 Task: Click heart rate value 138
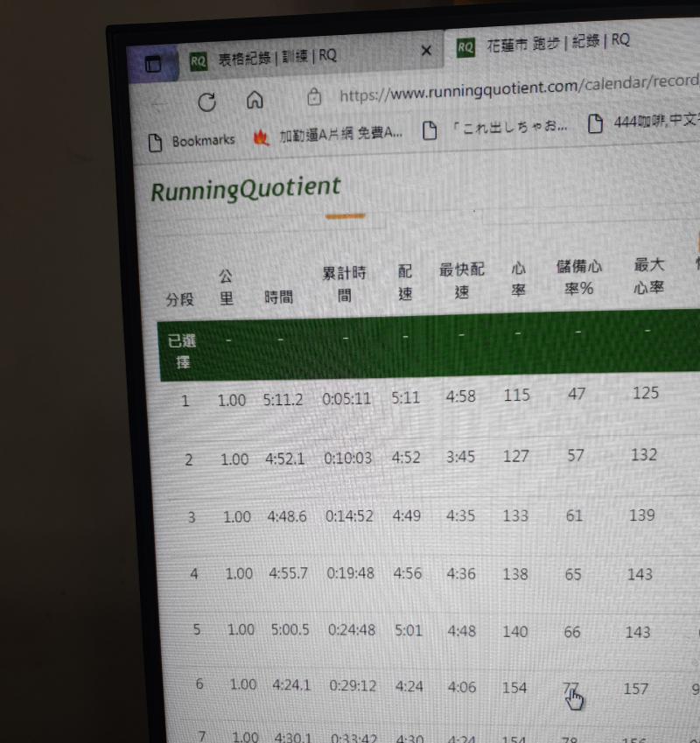click(515, 574)
